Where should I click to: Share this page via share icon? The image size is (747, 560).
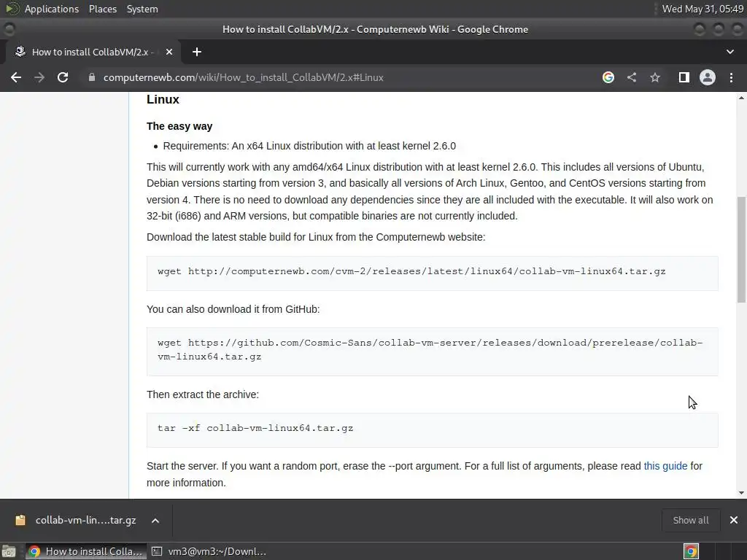pyautogui.click(x=632, y=77)
